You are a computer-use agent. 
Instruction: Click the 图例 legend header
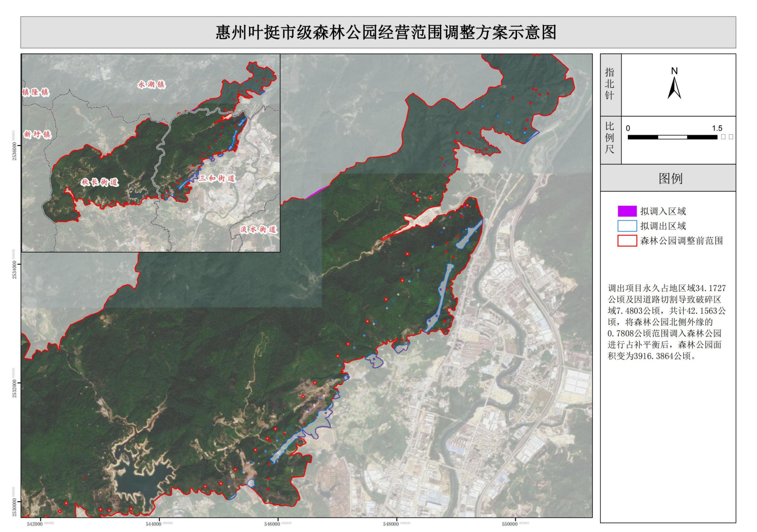click(670, 178)
